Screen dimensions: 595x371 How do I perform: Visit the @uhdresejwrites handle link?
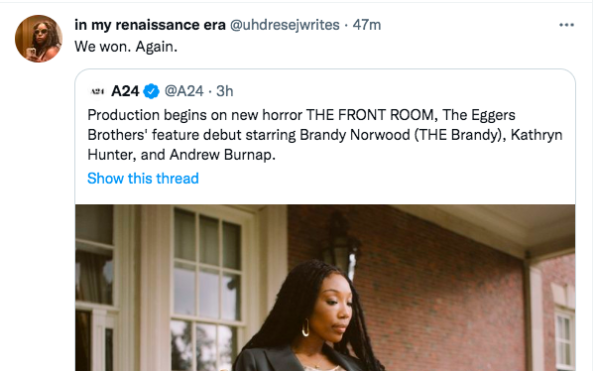[285, 25]
